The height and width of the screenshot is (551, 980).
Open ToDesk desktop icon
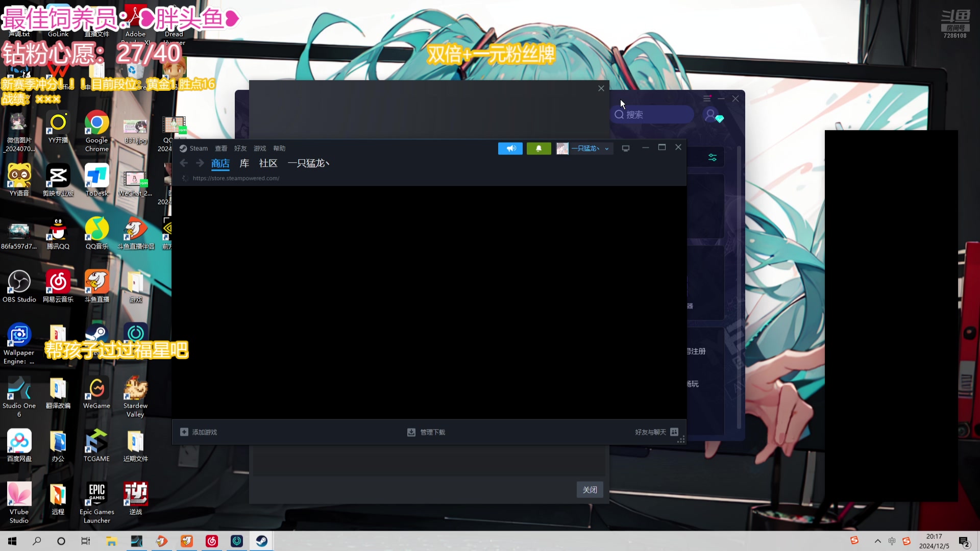96,181
